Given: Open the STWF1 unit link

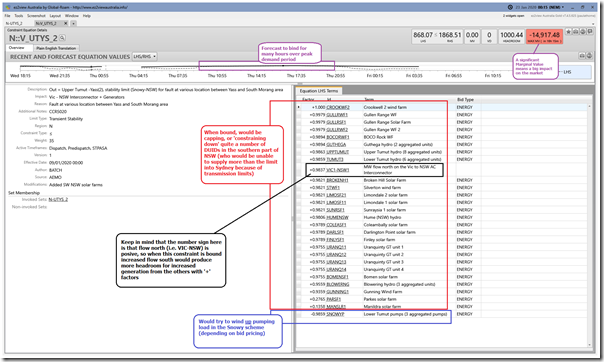Looking at the screenshot, I should (x=333, y=188).
